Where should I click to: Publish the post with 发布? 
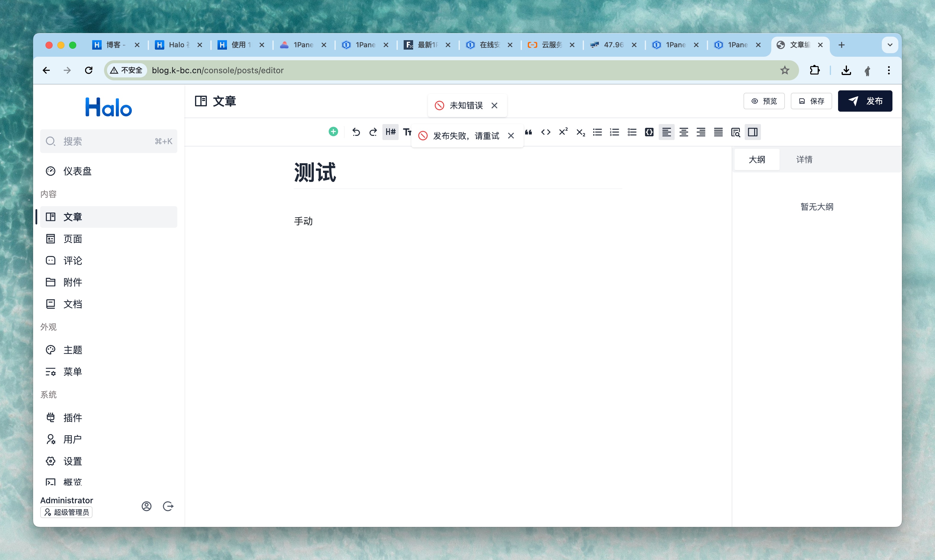coord(865,101)
